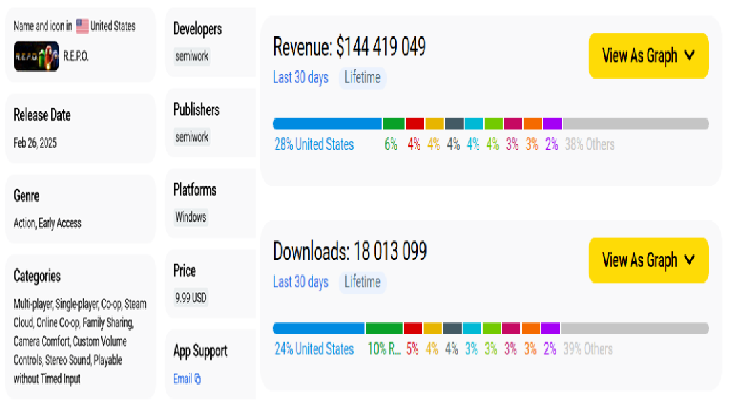Viewport: 730px width, 408px height.
Task: Switch Revenue to Last 30 days
Action: coord(300,77)
